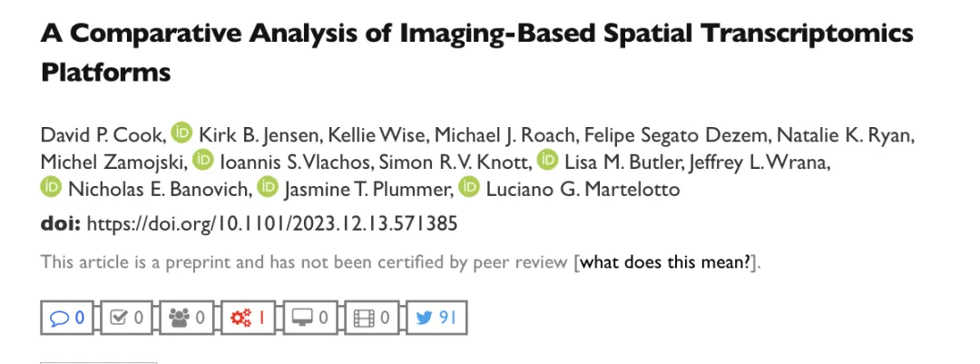Image resolution: width=980 pixels, height=364 pixels.
Task: Click the Twitter badge showing 91
Action: coord(436,317)
